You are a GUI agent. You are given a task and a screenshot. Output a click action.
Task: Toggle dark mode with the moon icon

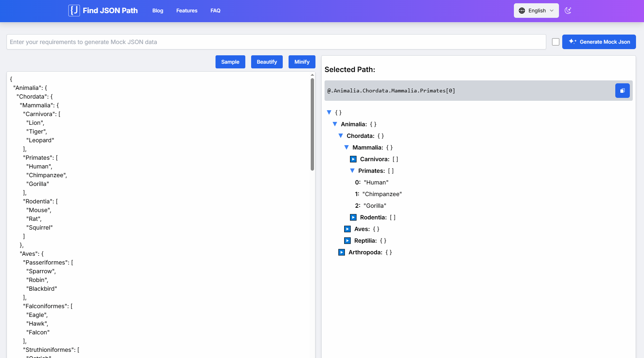568,11
